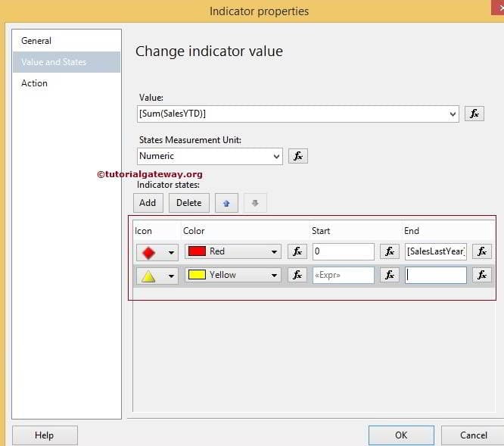This screenshot has width=504, height=446.
Task: Click the Yellow row End input field
Action: (x=436, y=275)
